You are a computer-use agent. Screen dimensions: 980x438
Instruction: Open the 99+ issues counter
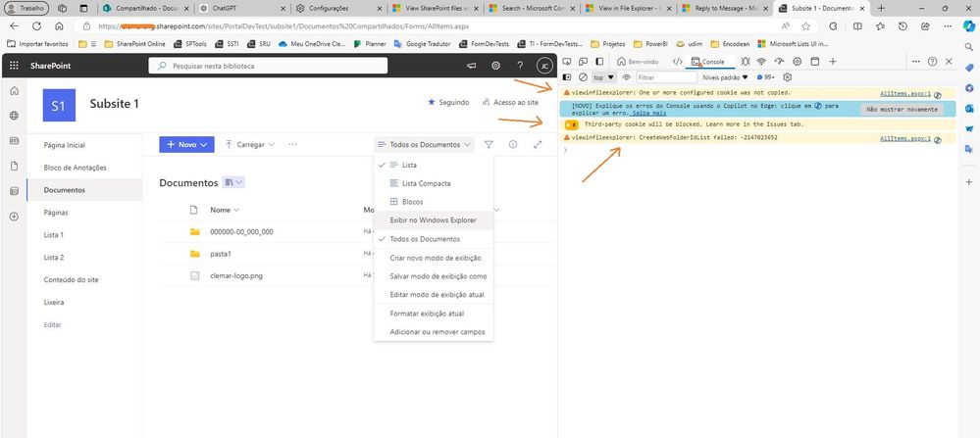pos(765,77)
